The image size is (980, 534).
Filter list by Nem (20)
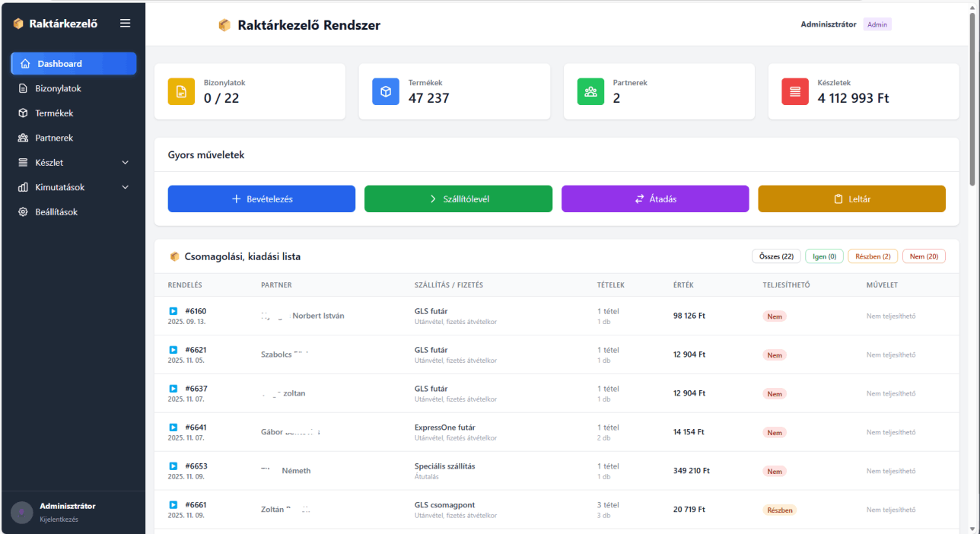[923, 256]
